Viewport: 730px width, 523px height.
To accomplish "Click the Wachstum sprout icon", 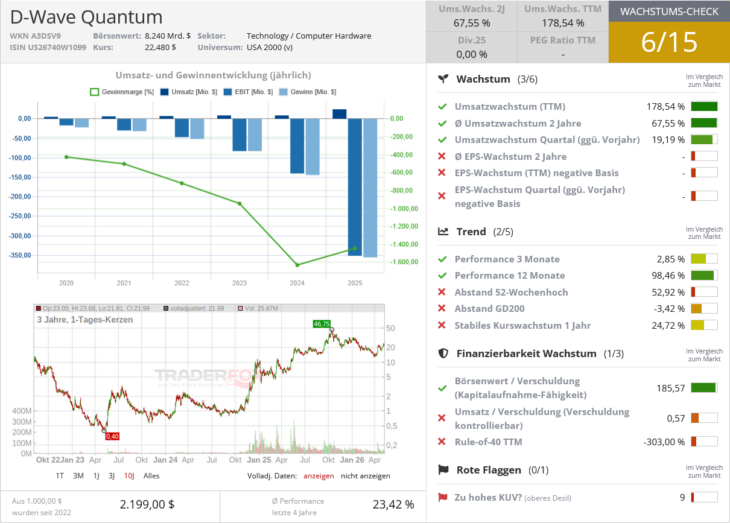I will pos(443,79).
